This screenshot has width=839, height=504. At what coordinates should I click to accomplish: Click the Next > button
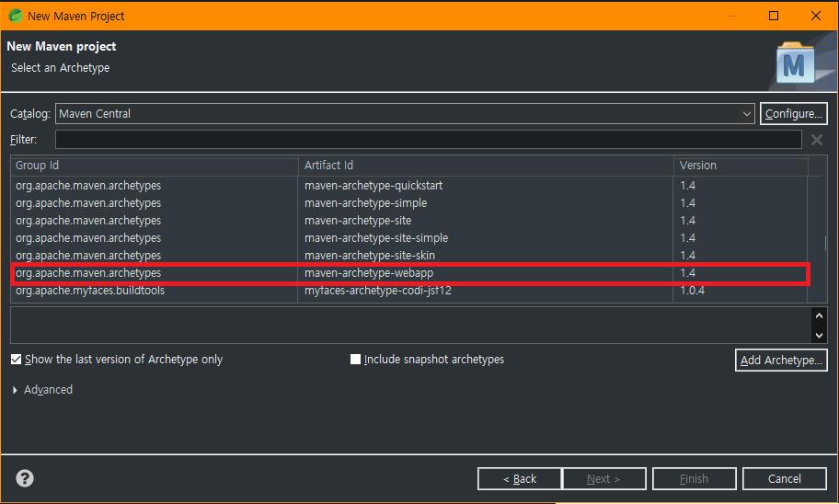tap(603, 479)
